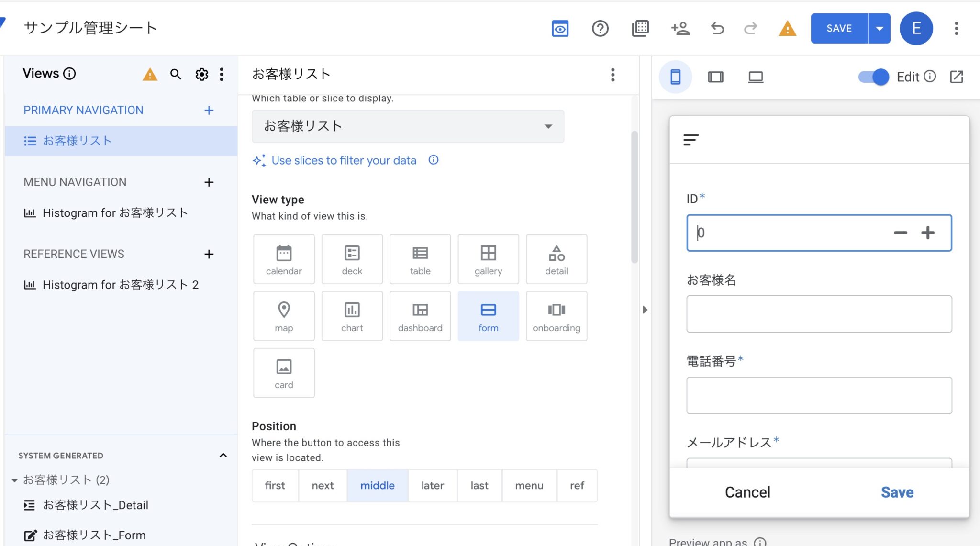This screenshot has height=546, width=980.
Task: Select the onboarding view type
Action: pos(556,316)
